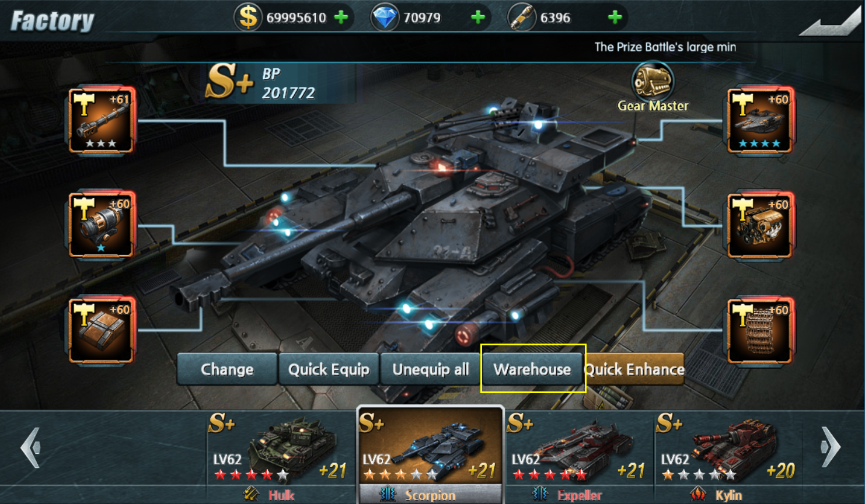This screenshot has width=865, height=504.
Task: Add more bullets with the green plus
Action: pos(615,17)
